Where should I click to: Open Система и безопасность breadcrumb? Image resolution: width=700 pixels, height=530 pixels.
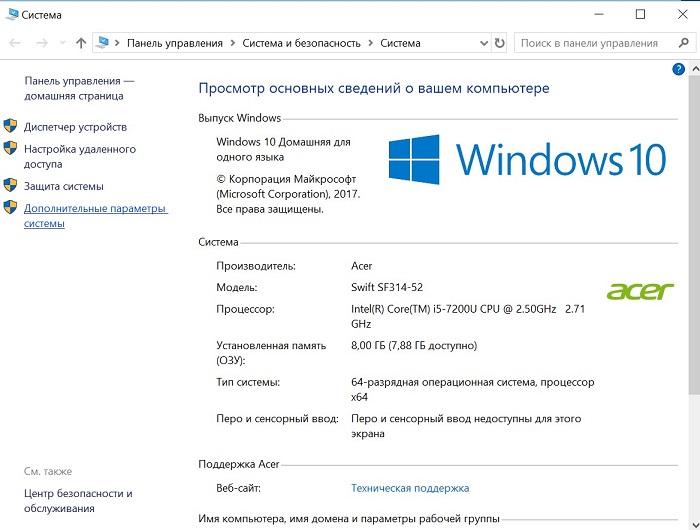tap(301, 43)
